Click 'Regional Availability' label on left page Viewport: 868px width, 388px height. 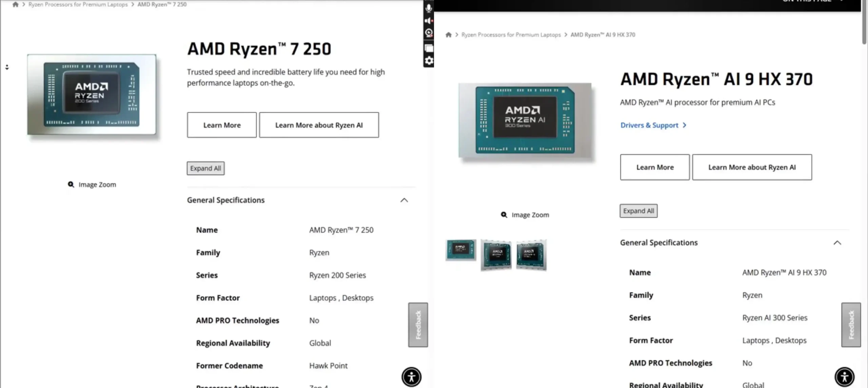[233, 343]
